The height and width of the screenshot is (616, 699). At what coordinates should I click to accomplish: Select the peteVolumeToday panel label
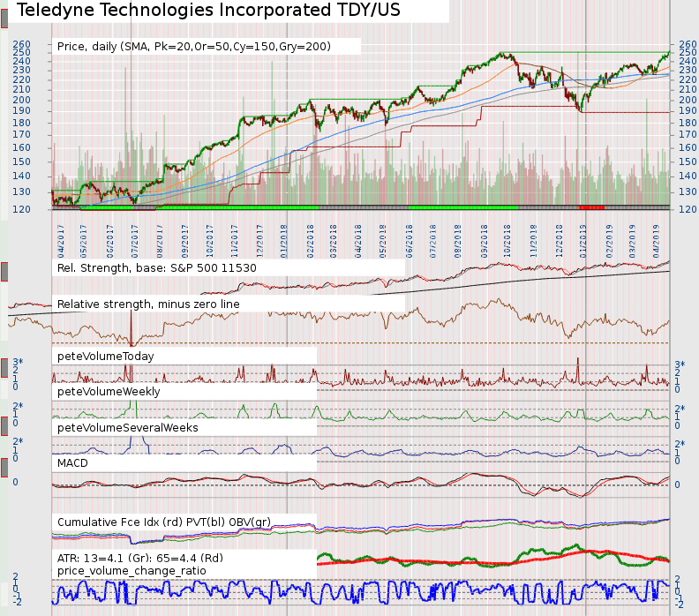(106, 357)
